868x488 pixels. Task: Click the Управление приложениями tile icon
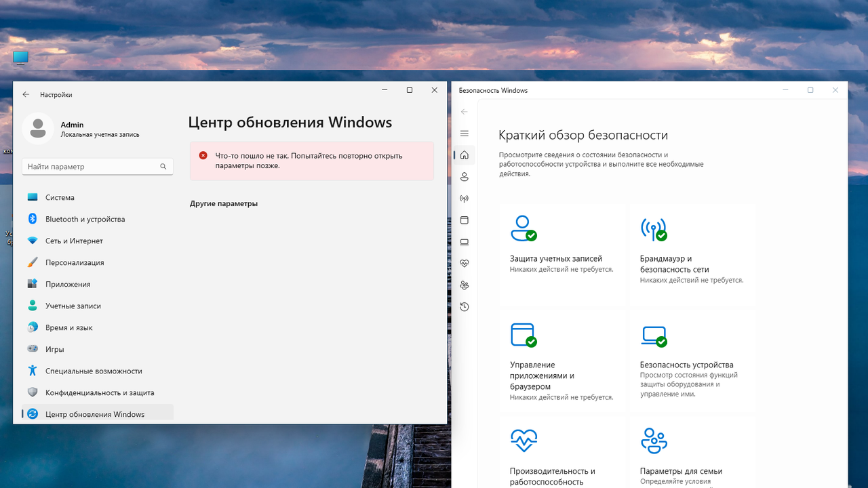[524, 335]
